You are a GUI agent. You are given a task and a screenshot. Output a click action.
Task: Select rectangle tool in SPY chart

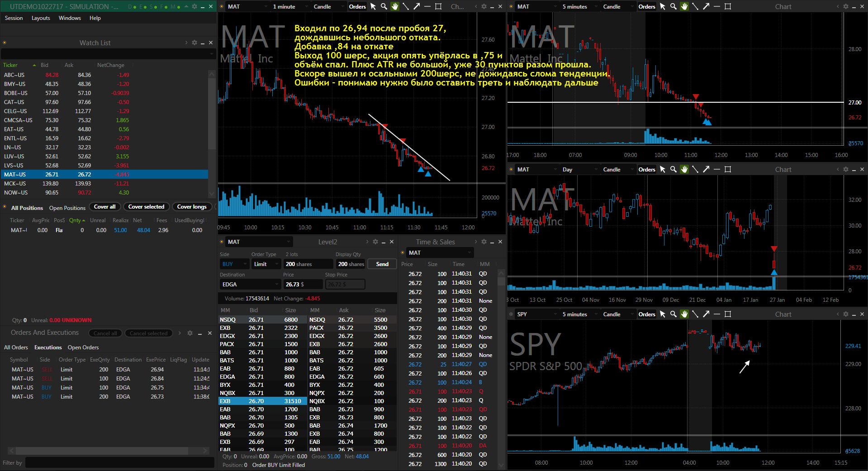pos(728,314)
